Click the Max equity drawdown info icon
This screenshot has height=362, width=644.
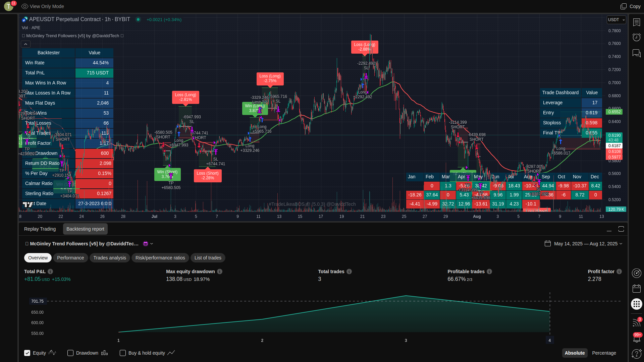tap(220, 271)
